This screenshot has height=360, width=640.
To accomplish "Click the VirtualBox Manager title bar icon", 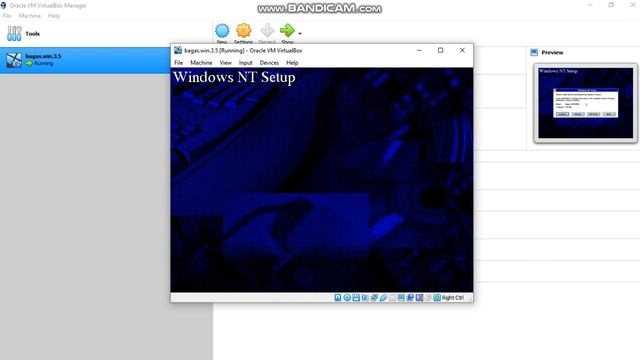I will click(x=3, y=5).
